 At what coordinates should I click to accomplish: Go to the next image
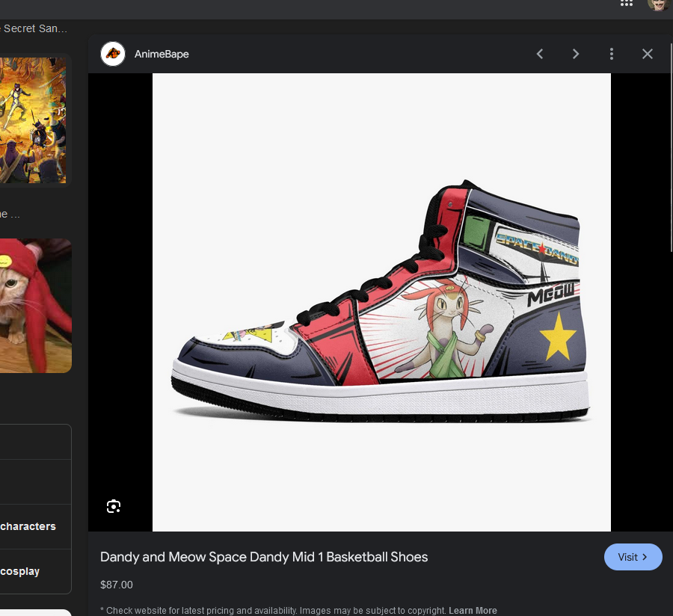point(576,54)
